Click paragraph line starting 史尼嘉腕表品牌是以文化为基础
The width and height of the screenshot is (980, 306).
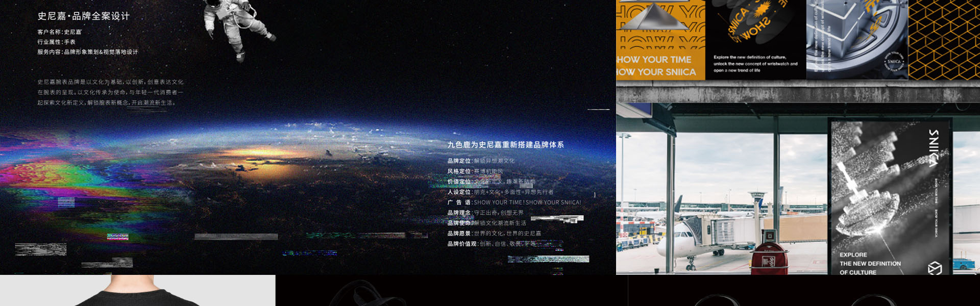pos(110,82)
